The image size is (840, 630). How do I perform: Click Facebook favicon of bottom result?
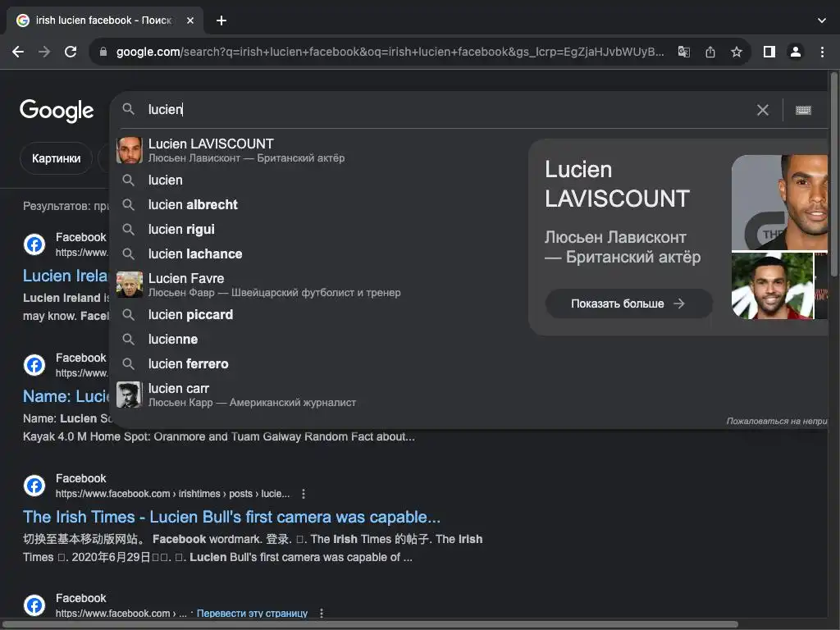[x=34, y=606]
